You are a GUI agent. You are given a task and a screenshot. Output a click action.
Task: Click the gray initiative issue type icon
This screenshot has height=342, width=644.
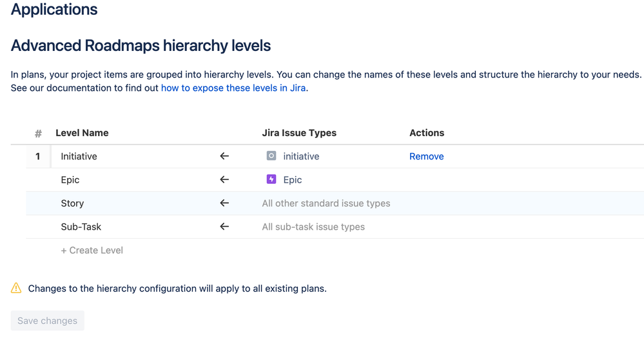[x=271, y=156]
